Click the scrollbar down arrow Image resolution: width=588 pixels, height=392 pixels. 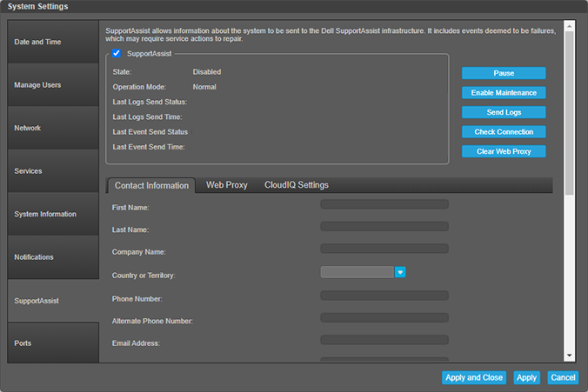[569, 355]
